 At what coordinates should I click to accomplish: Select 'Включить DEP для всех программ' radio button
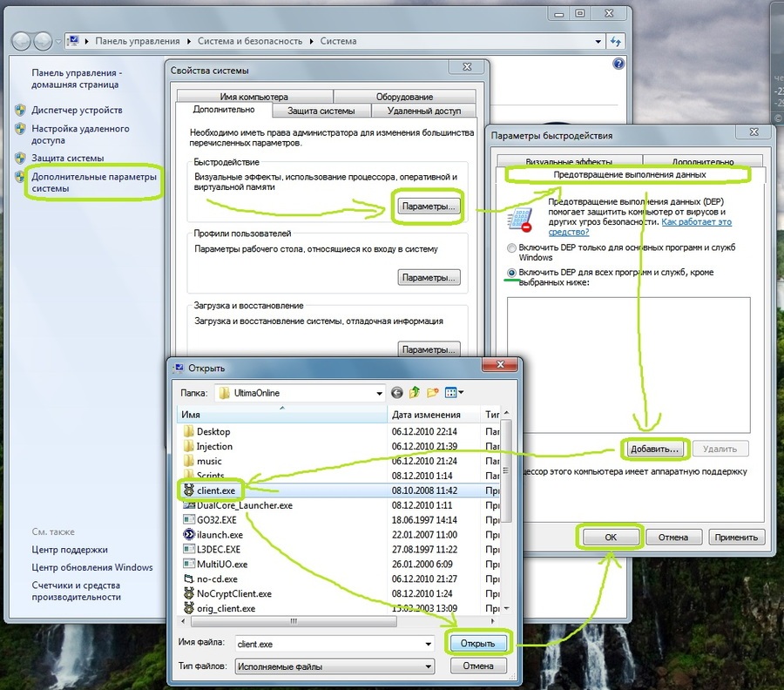511,273
